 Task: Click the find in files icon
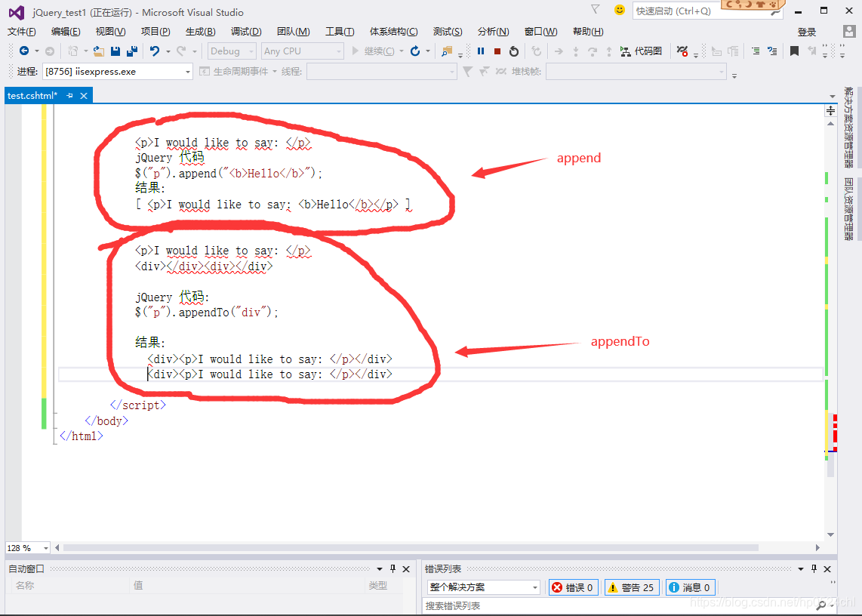446,51
